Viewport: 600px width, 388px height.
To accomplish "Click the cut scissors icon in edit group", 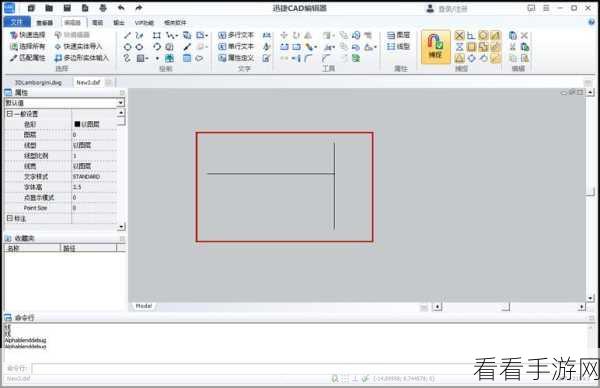I will click(513, 47).
